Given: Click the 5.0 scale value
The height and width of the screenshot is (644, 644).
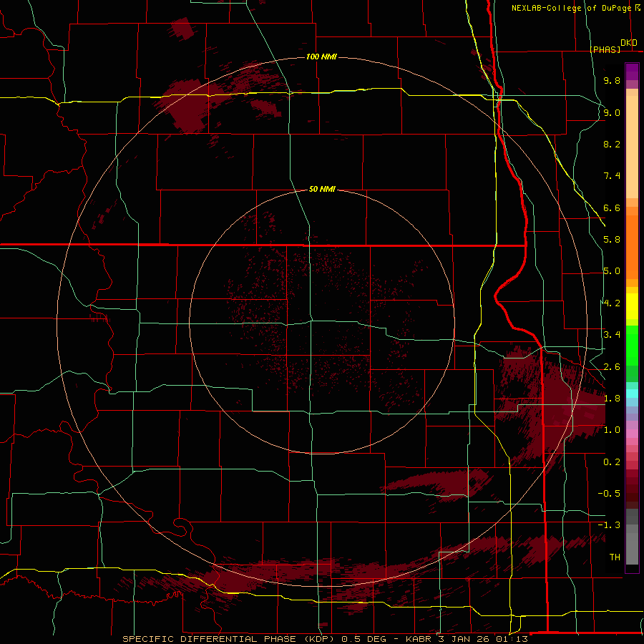Looking at the screenshot, I should tap(612, 271).
